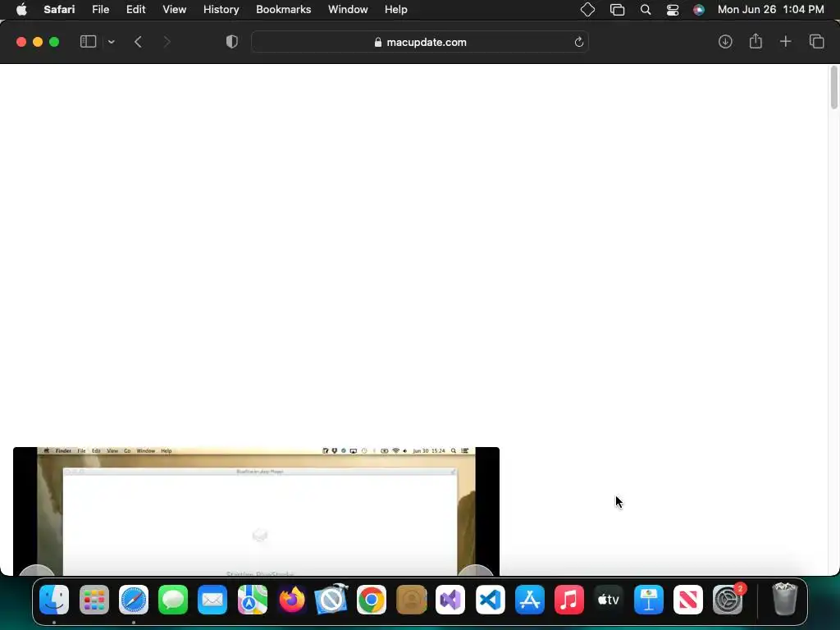Go forward to the next page
Viewport: 840px width, 630px height.
(167, 42)
